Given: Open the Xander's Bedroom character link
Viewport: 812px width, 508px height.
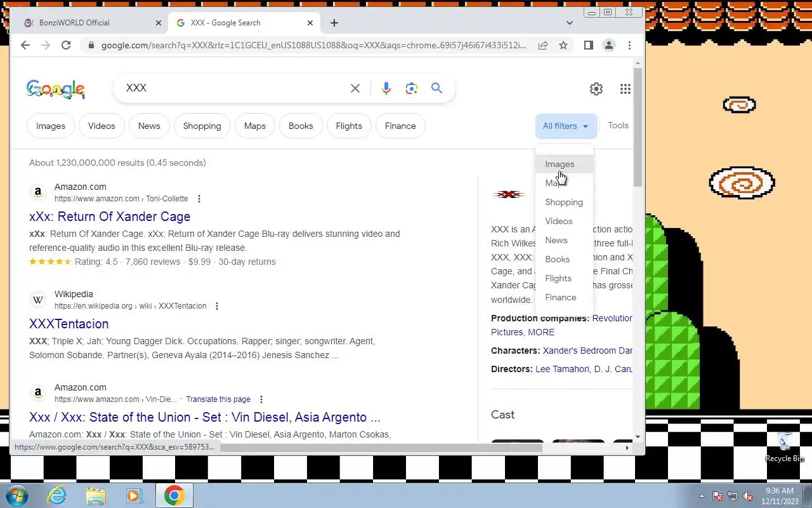Looking at the screenshot, I should 587,351.
